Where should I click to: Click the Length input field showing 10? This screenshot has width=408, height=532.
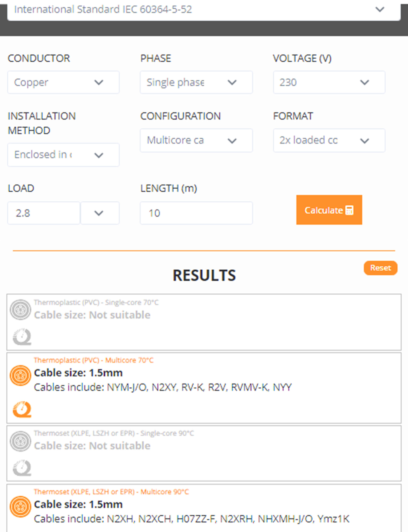point(196,213)
